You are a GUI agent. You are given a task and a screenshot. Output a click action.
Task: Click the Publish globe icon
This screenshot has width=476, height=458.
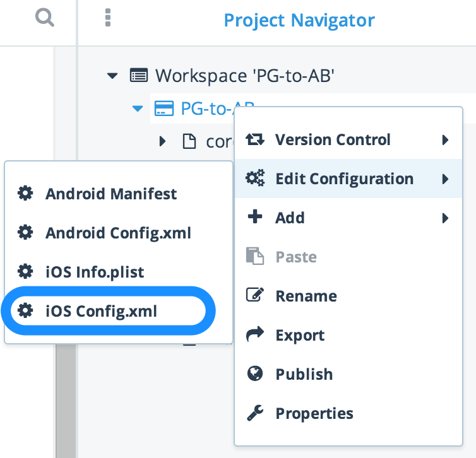(255, 374)
